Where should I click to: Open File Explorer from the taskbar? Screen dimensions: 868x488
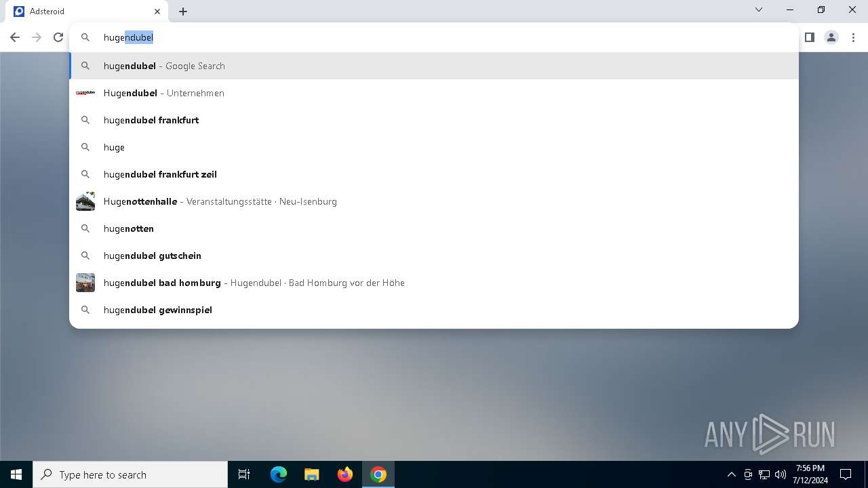pos(311,474)
